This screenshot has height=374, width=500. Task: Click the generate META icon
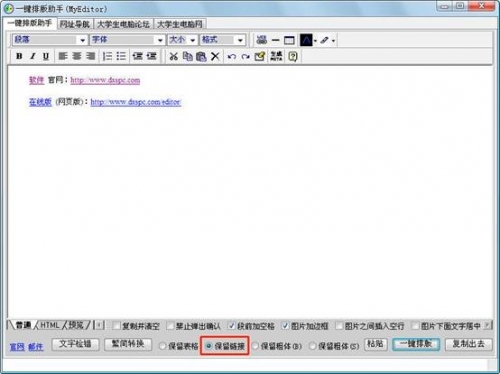(x=276, y=56)
